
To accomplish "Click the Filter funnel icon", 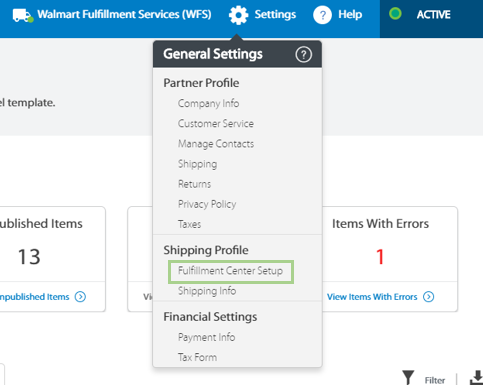I will pyautogui.click(x=408, y=378).
